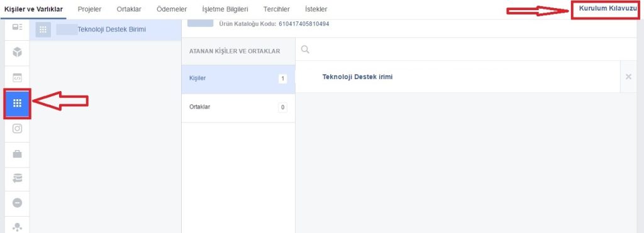
Task: Open the Kurulum Kılavuzu link
Action: tap(608, 8)
